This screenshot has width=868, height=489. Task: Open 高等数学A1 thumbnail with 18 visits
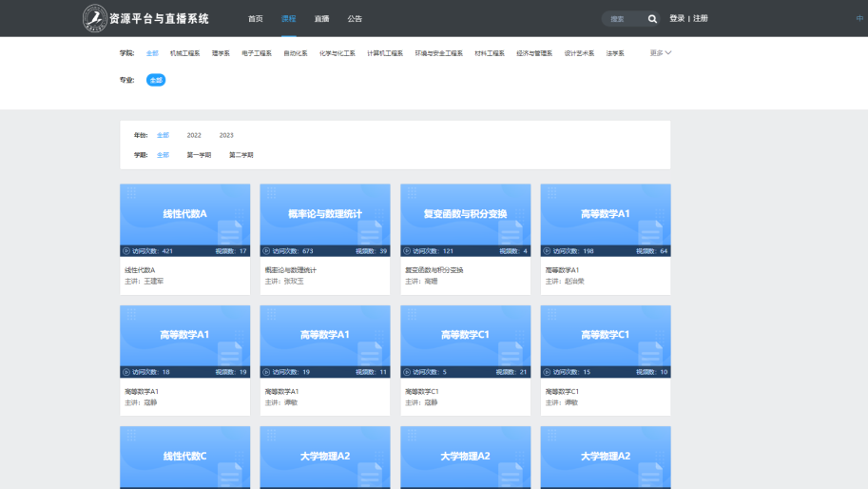point(184,342)
